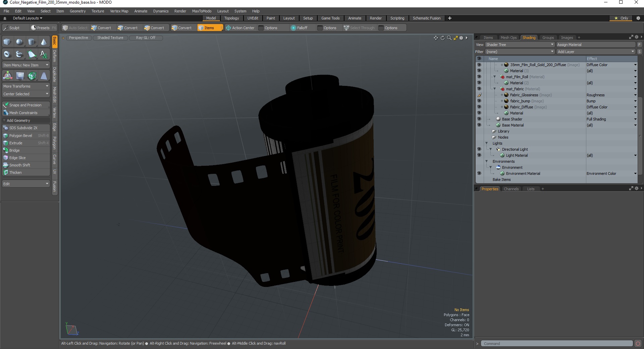
Task: Click the viewport zoom magnifier icon
Action: (449, 38)
